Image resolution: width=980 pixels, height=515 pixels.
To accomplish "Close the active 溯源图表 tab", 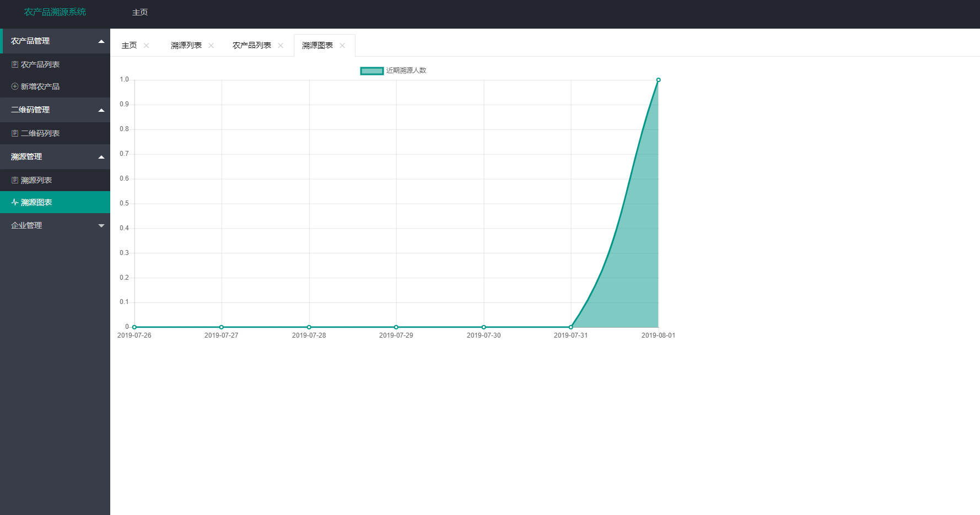I will click(x=342, y=46).
